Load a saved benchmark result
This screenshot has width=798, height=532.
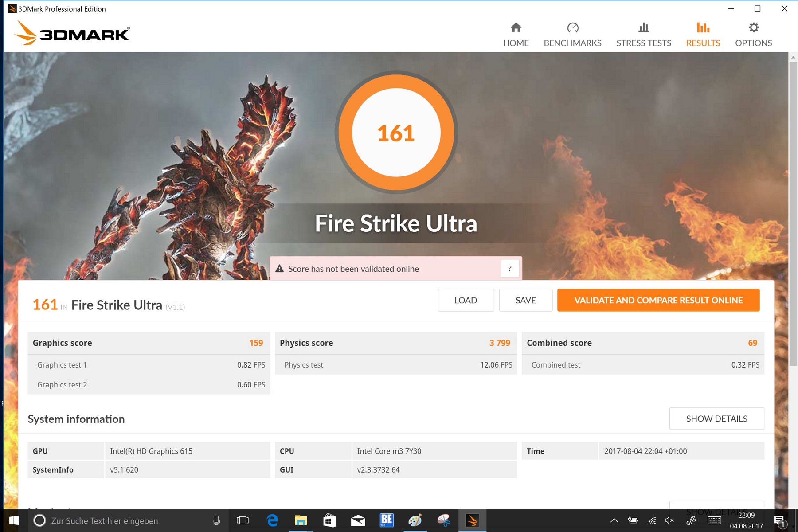click(x=465, y=300)
